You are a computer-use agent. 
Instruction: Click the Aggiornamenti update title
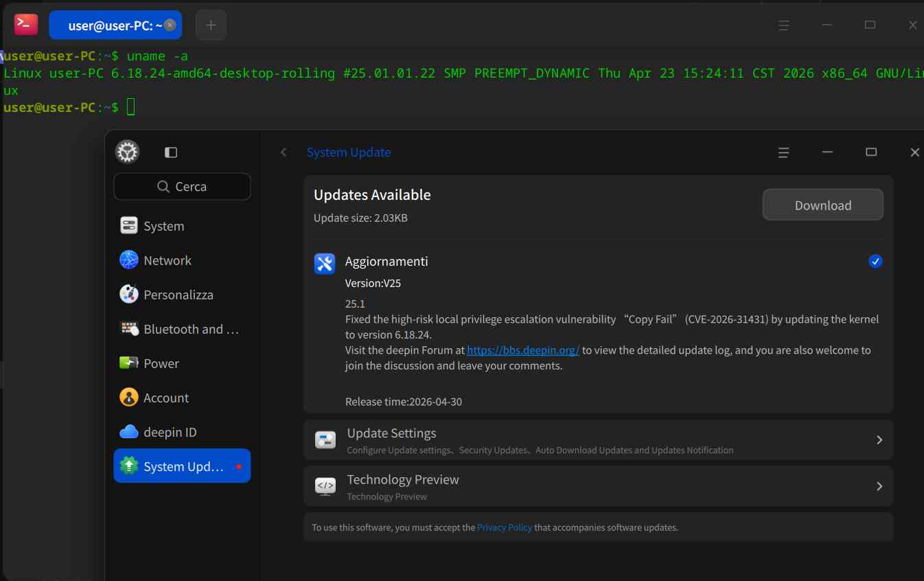tap(386, 261)
